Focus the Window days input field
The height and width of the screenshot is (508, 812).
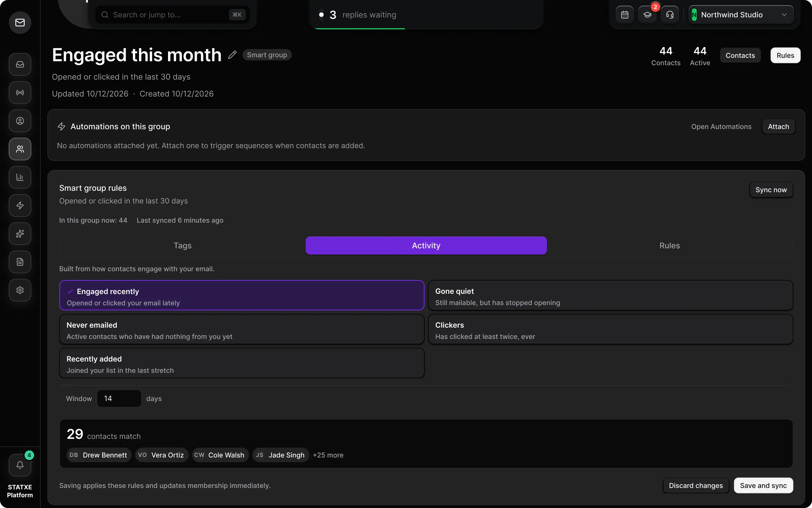point(119,398)
